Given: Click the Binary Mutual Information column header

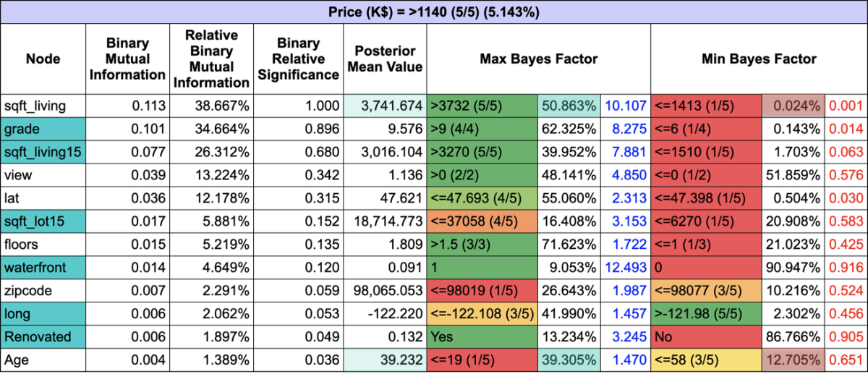Looking at the screenshot, I should [x=127, y=59].
